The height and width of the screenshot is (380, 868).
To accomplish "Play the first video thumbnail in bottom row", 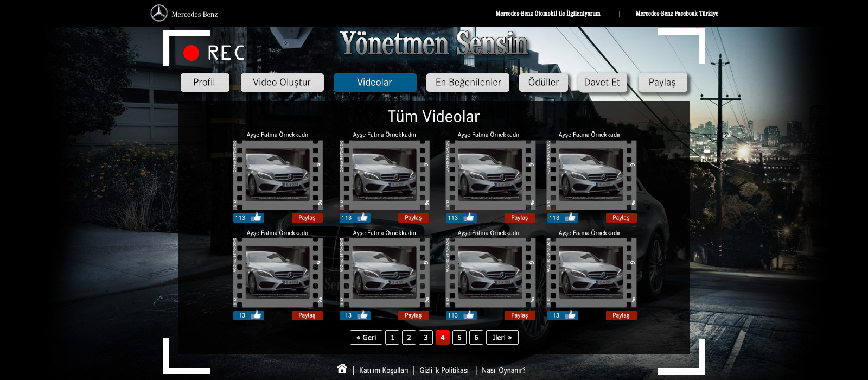I will pos(278,273).
